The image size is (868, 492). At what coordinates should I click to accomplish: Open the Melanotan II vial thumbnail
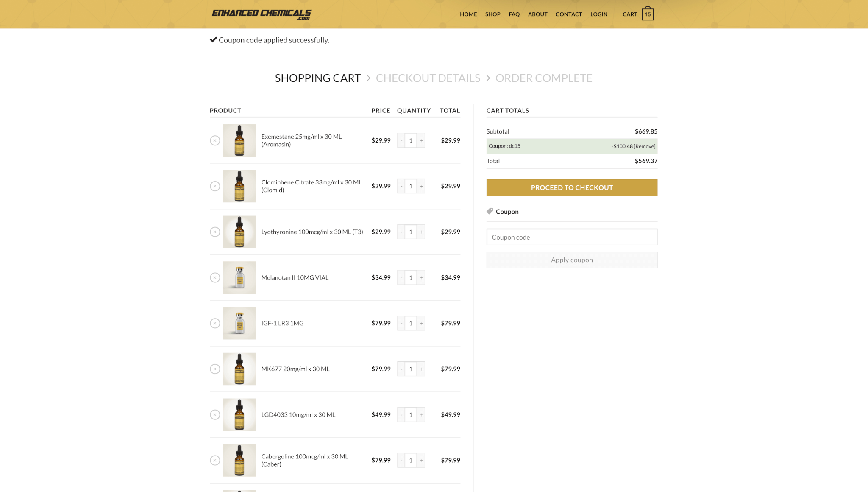pyautogui.click(x=239, y=277)
